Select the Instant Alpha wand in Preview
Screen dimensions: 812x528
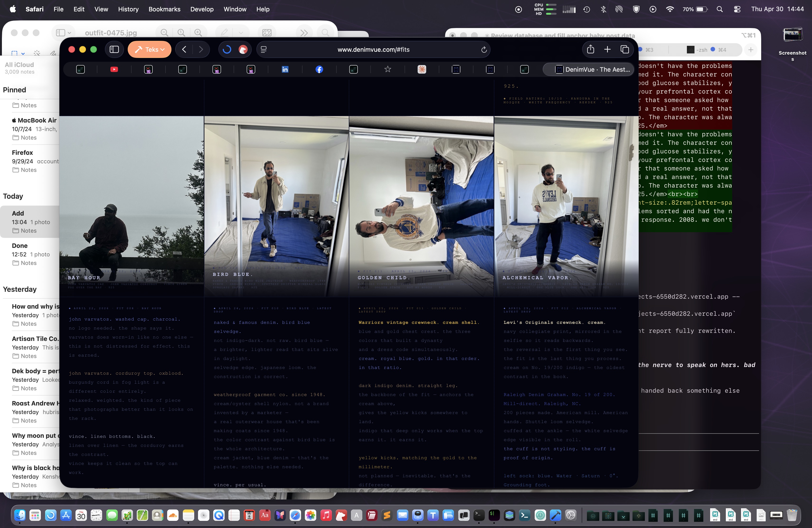pyautogui.click(x=37, y=53)
